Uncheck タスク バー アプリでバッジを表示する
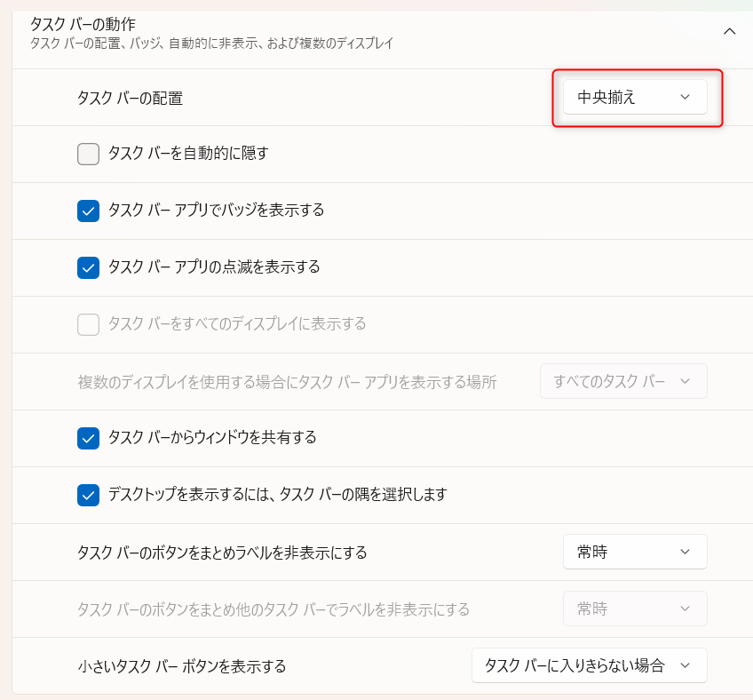Viewport: 753px width, 700px height. pyautogui.click(x=88, y=211)
